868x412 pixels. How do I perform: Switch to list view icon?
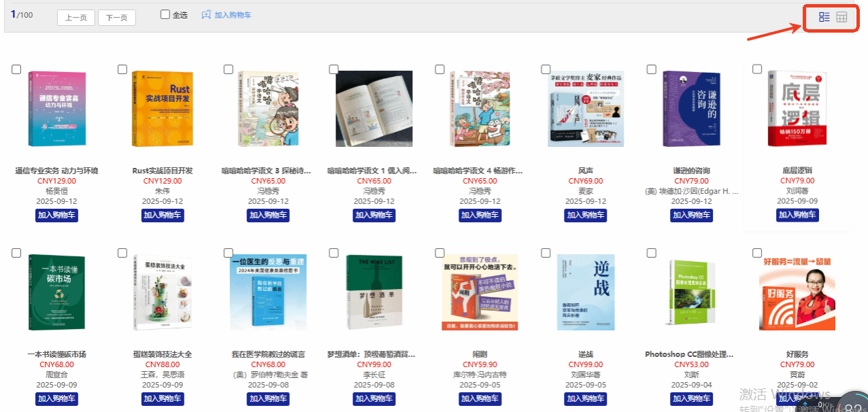tap(824, 17)
